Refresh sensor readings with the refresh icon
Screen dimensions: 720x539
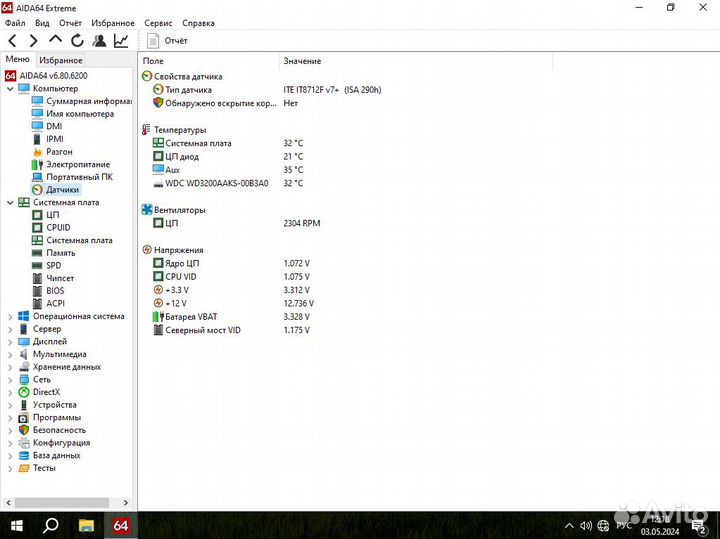(77, 41)
